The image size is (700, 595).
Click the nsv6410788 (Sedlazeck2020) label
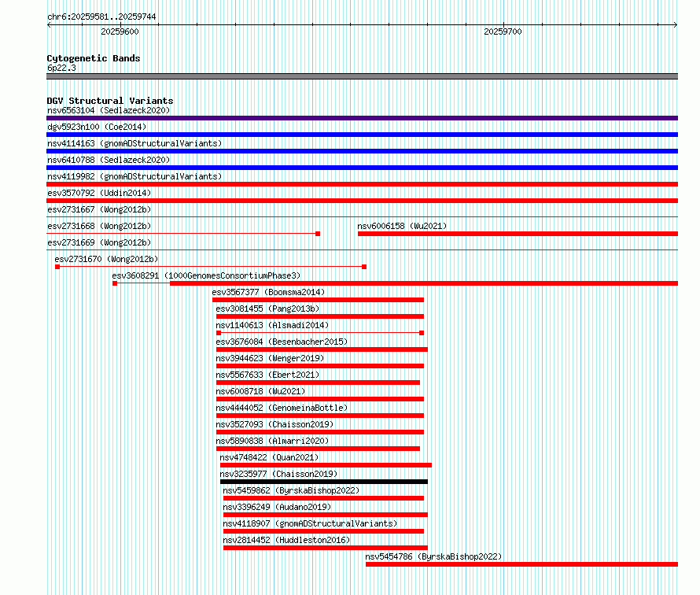pos(109,160)
